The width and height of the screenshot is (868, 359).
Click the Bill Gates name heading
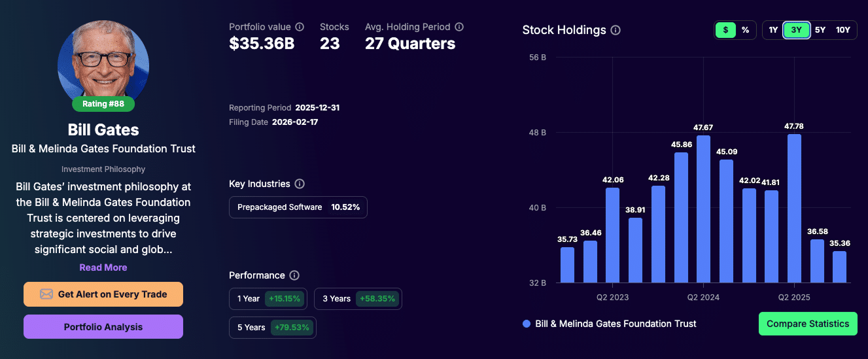(x=103, y=129)
